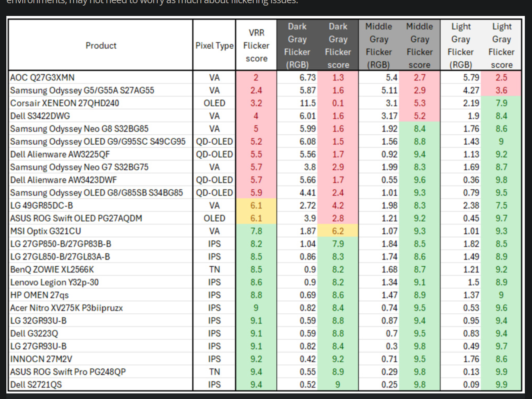Select product 'Samsung Odyssey Neo G7 S32BG75'

[x=79, y=167]
